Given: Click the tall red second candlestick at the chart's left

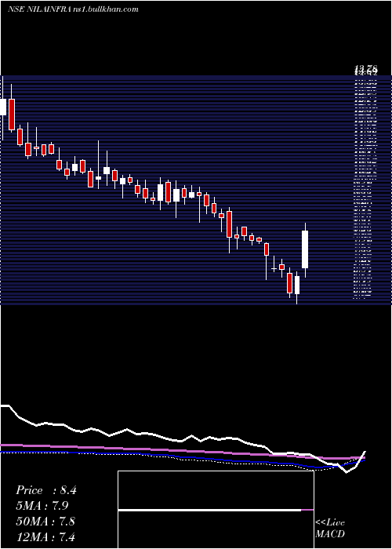Looking at the screenshot, I should (12, 115).
